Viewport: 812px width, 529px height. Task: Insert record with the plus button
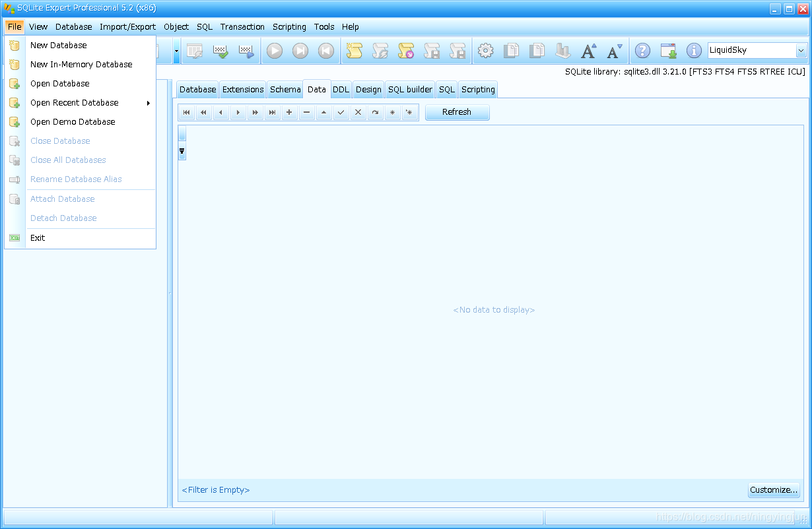289,113
